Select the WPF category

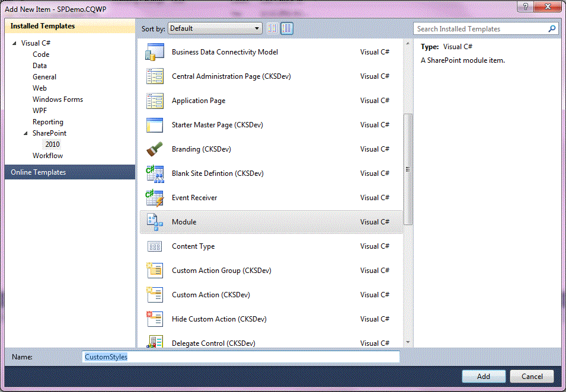tap(40, 110)
